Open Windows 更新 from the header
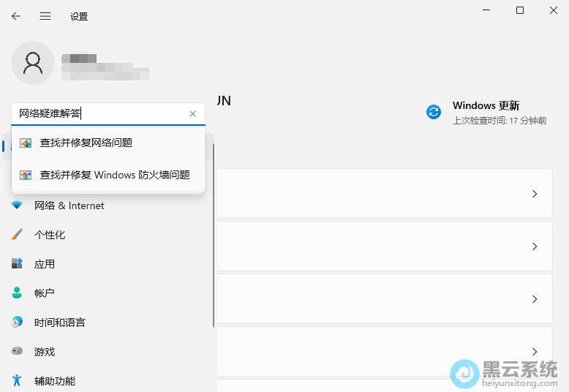 (x=486, y=112)
